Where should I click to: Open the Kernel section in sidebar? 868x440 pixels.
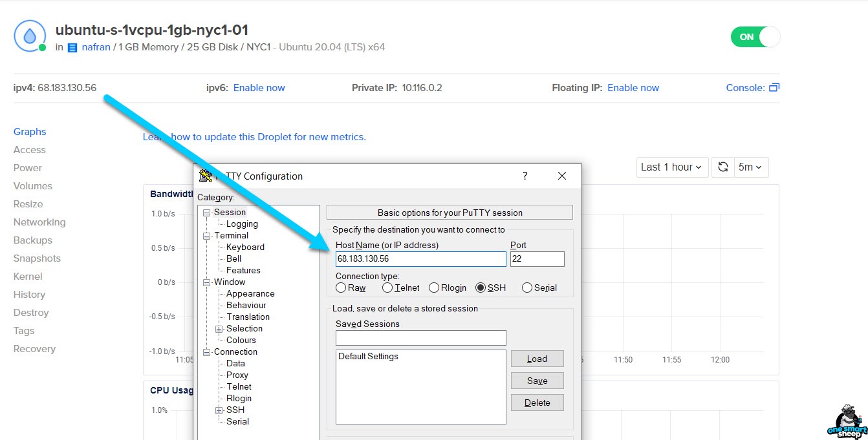[x=28, y=277]
